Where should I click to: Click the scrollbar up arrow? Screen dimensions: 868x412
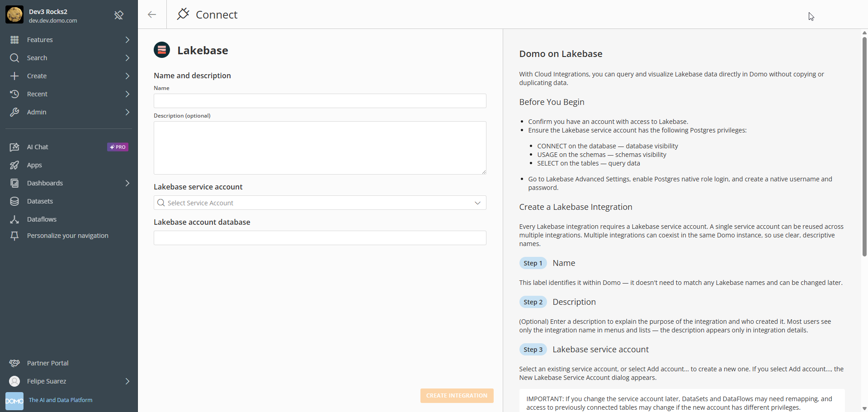864,33
